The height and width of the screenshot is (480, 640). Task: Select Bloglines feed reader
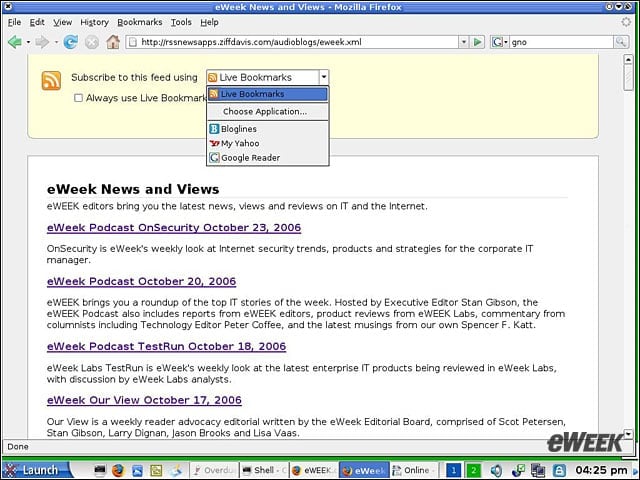click(268, 129)
